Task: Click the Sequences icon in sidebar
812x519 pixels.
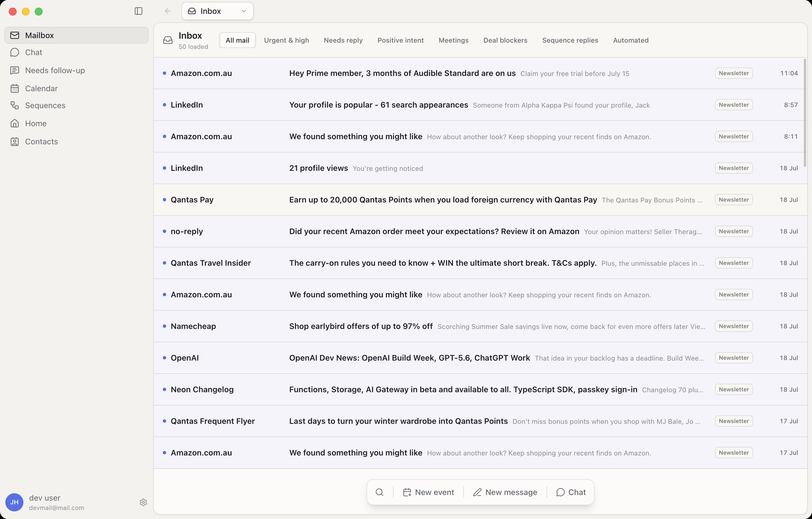Action: tap(14, 105)
